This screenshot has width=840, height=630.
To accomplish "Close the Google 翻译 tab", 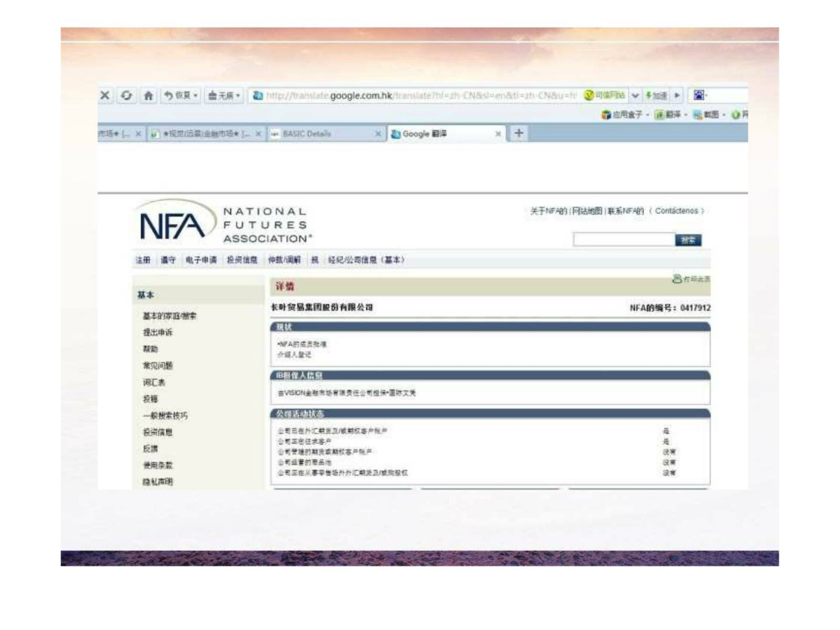I will coord(498,134).
